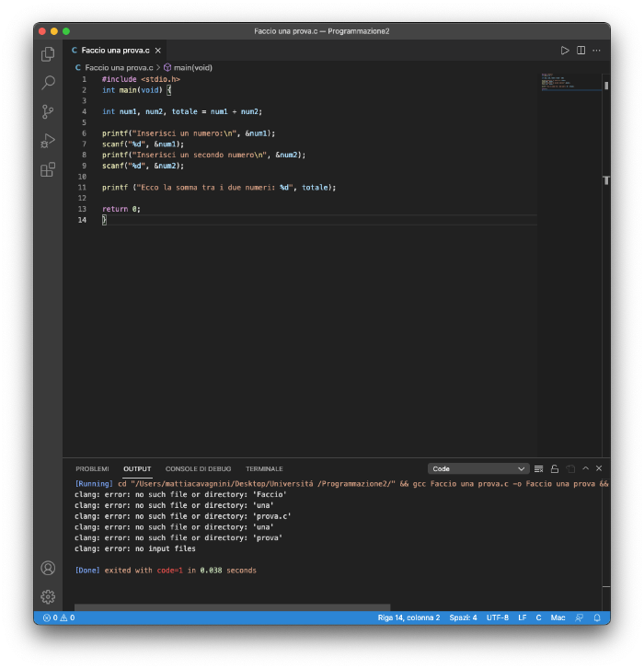The image size is (644, 669).
Task: Open the Run and Debug view
Action: [x=48, y=141]
